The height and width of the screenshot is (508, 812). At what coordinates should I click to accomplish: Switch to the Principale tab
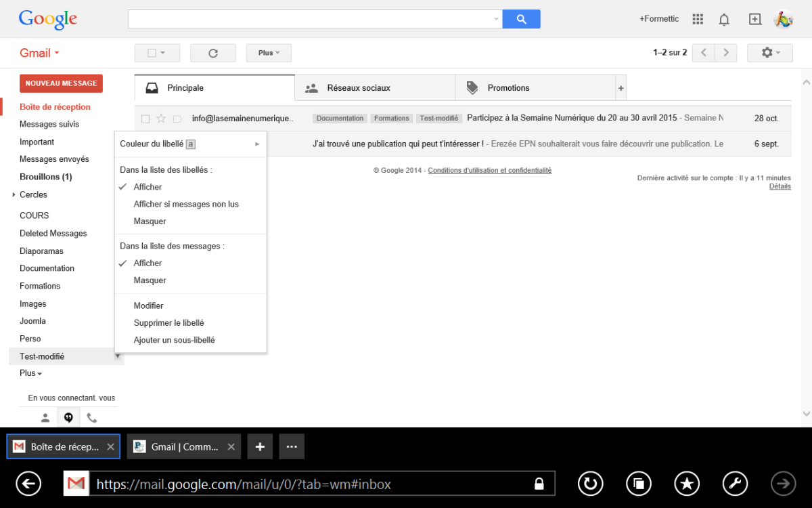click(x=215, y=88)
